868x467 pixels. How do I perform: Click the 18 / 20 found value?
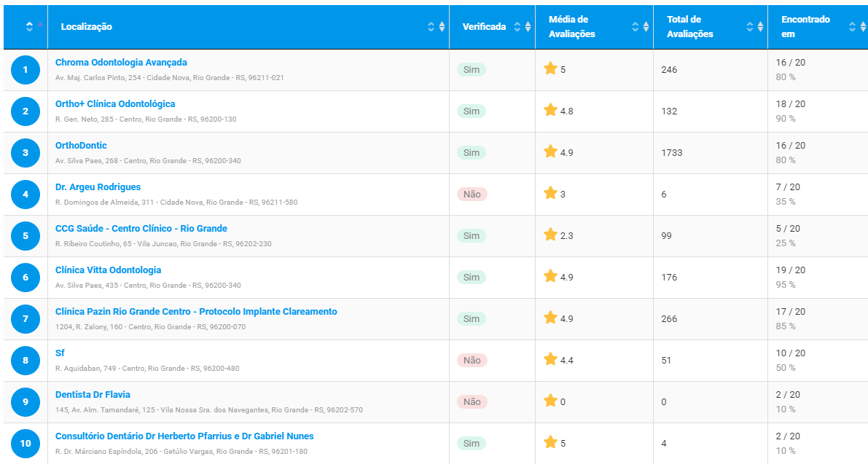tap(791, 104)
